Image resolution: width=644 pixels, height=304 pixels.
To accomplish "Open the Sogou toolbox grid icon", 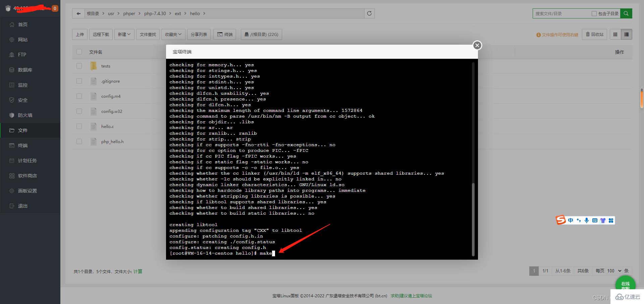I will [x=611, y=220].
